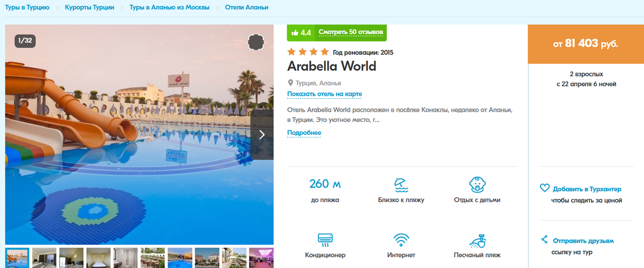This screenshot has height=268, width=644.
Task: Click the Песчаный пляж label
Action: [x=477, y=255]
